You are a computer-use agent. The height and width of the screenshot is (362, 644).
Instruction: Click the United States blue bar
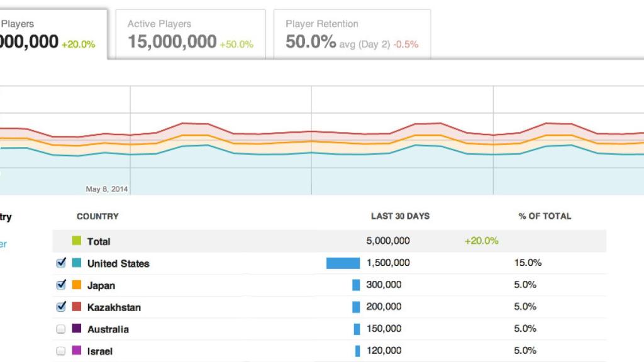click(343, 263)
